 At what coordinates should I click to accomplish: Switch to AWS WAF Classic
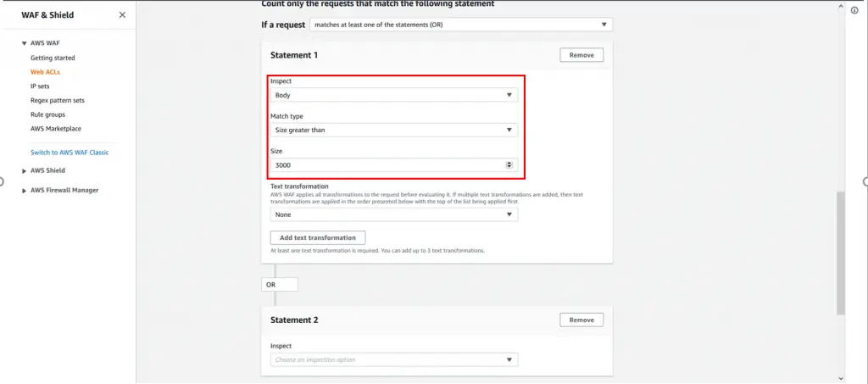click(x=70, y=153)
